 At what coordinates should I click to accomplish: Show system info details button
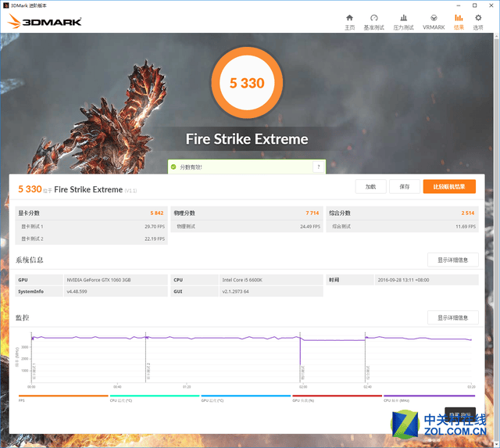coord(453,260)
